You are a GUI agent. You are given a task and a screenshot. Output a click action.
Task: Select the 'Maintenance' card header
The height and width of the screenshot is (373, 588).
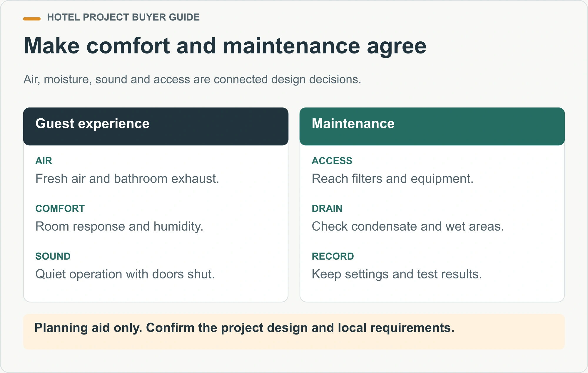pos(432,126)
